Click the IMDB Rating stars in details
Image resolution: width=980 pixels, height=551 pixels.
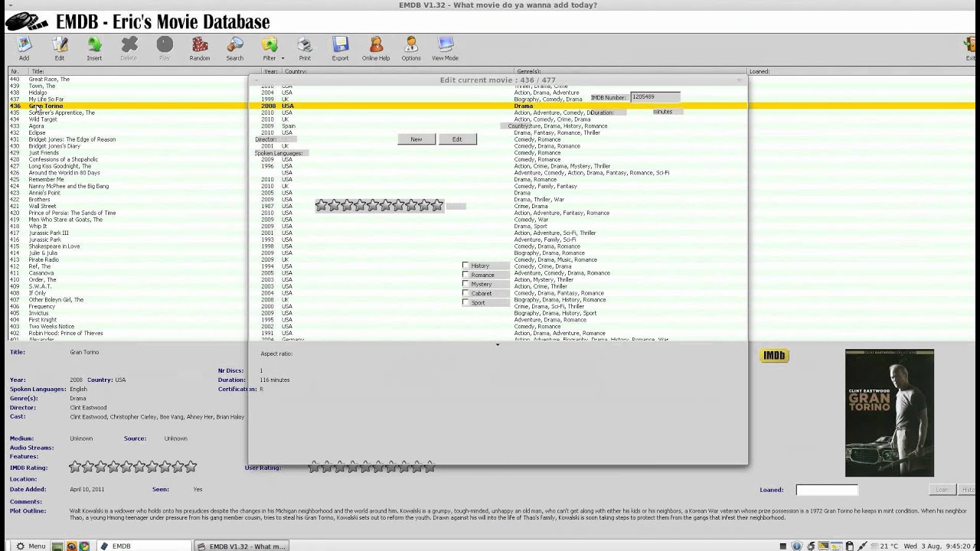[x=133, y=466]
